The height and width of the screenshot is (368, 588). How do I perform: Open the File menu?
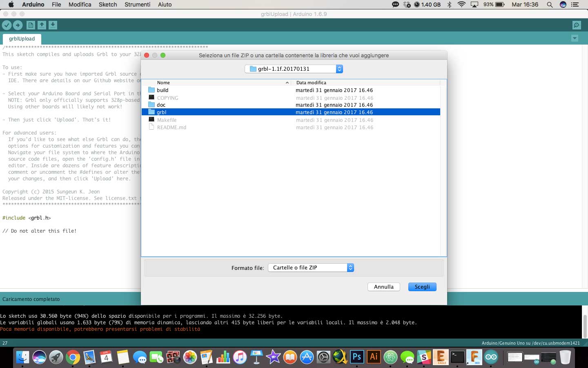[56, 4]
